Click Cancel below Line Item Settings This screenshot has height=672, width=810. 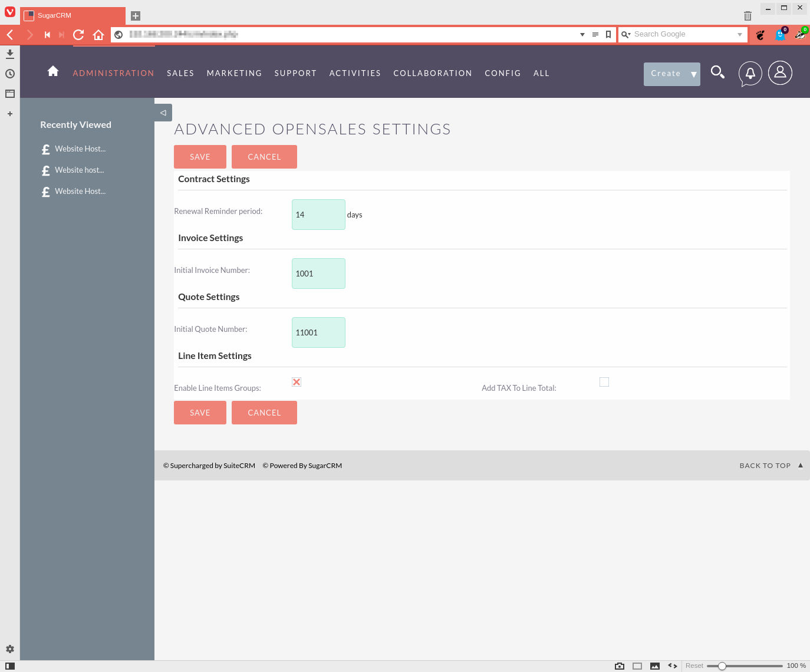264,413
